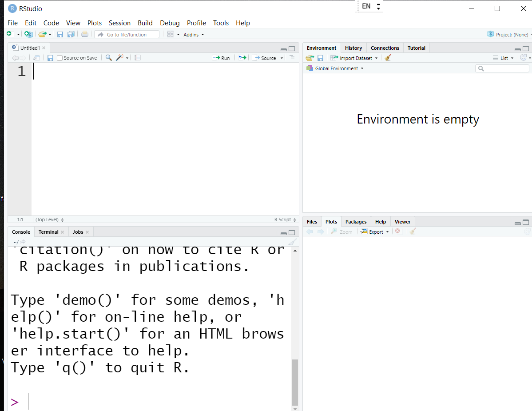Close the Jobs tab
The image size is (532, 411).
[x=87, y=232]
